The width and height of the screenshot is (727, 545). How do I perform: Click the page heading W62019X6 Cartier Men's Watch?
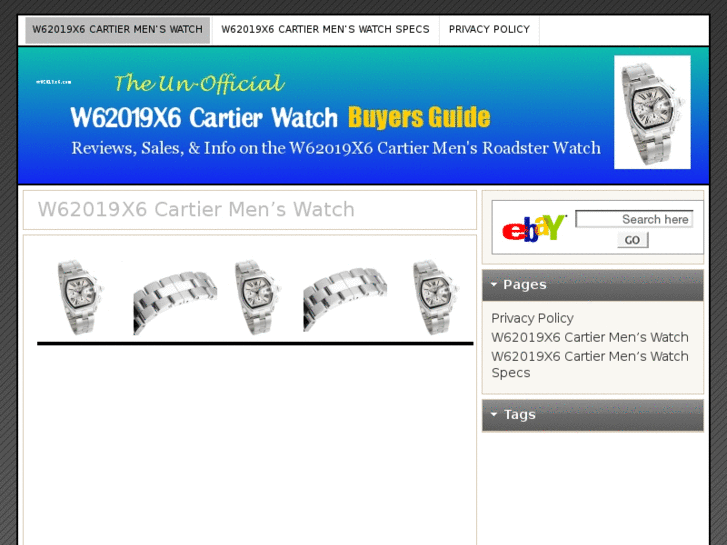tap(196, 210)
